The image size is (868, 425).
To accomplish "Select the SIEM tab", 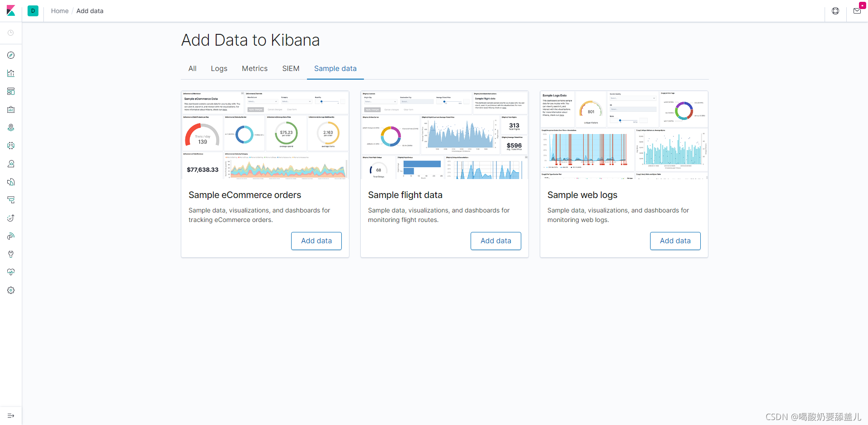I will [x=291, y=69].
